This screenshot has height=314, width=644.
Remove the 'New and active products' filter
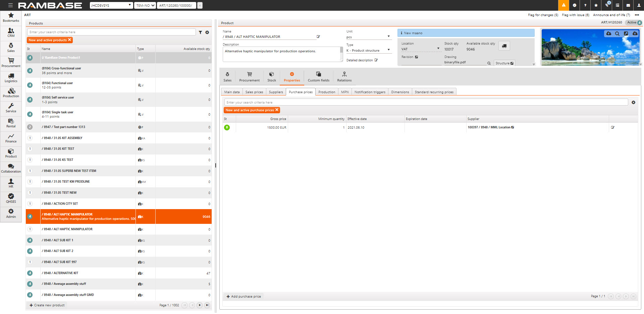coord(70,40)
